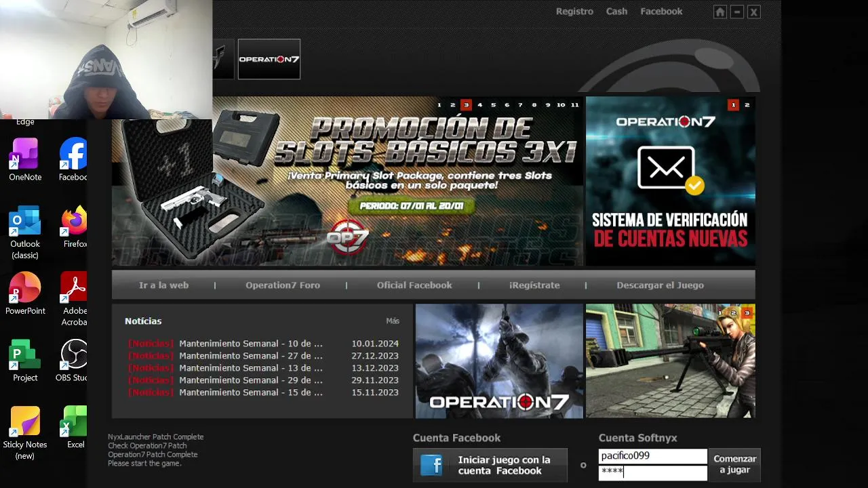Open the Operation7 soldiers thumbnail image
Image resolution: width=868 pixels, height=488 pixels.
499,361
